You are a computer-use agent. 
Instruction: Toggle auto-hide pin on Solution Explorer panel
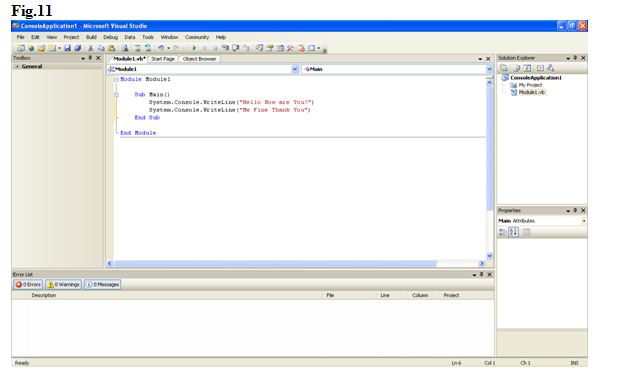click(575, 58)
